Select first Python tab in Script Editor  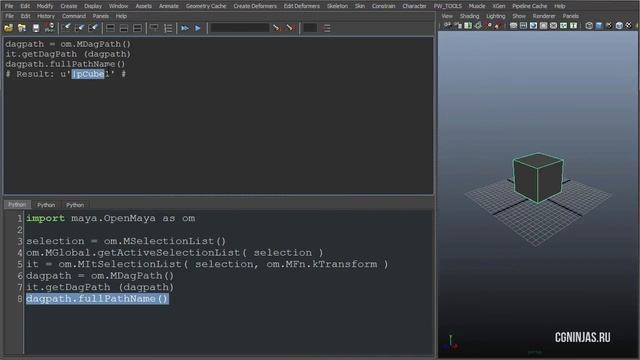[x=17, y=204]
